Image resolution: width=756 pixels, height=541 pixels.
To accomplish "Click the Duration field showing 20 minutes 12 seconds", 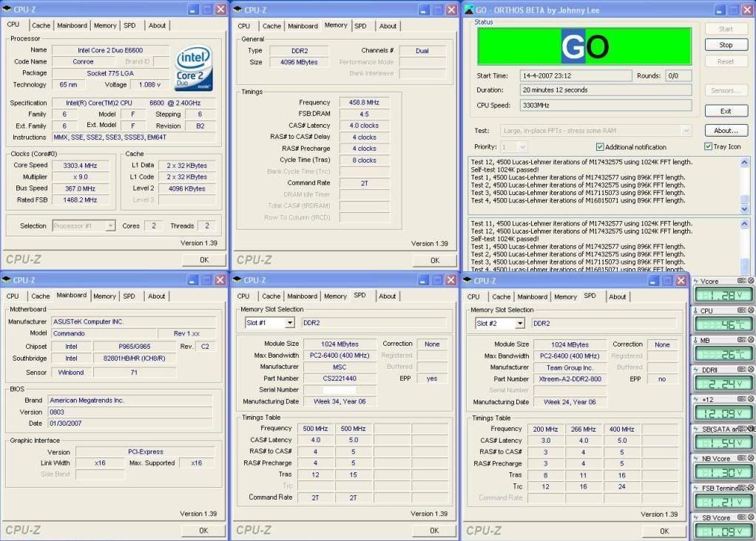I will pos(606,90).
